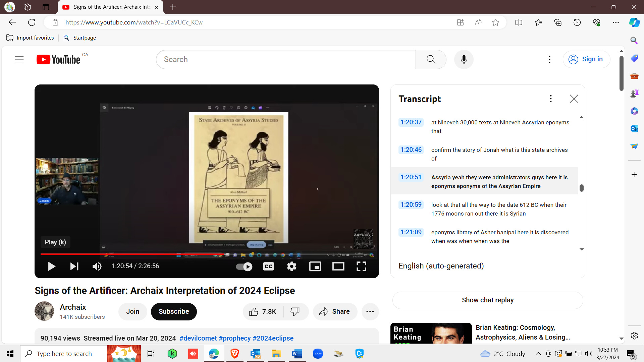Open Zoom from taskbar
644x362 pixels.
pyautogui.click(x=318, y=354)
